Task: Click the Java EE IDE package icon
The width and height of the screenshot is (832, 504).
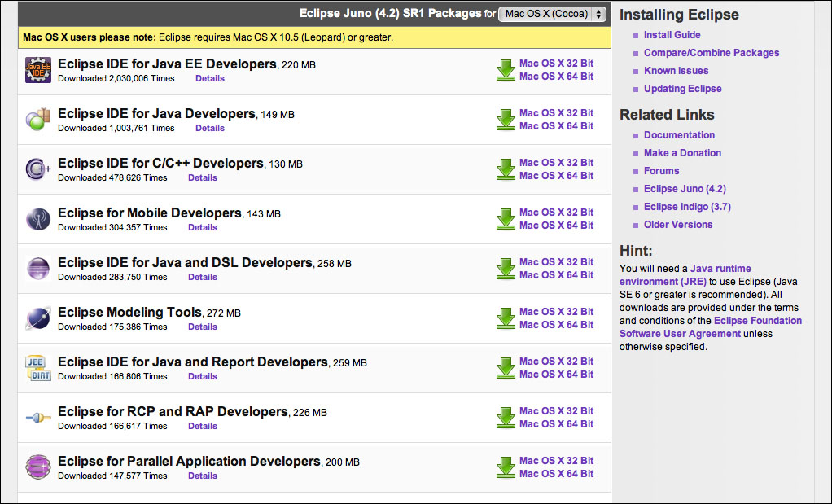Action: click(38, 70)
